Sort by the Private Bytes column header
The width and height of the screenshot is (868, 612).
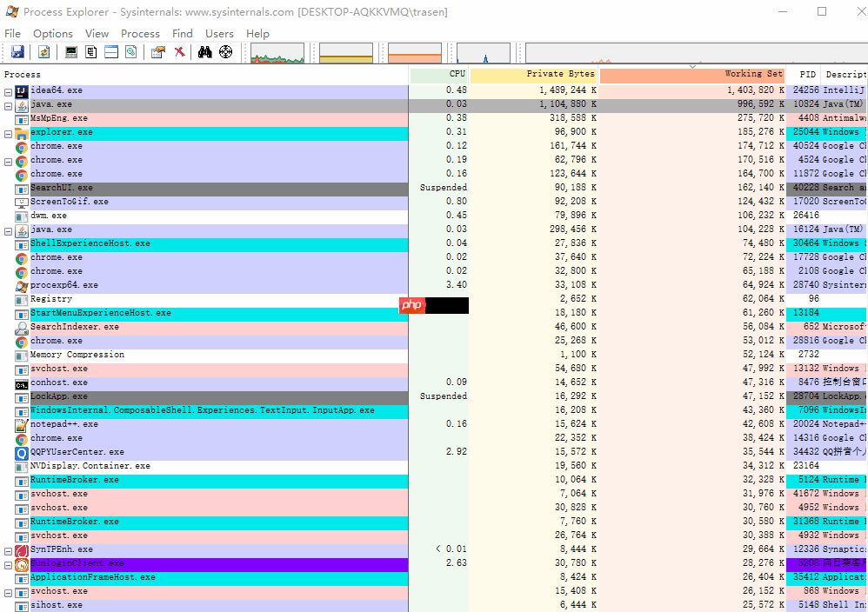[533, 75]
